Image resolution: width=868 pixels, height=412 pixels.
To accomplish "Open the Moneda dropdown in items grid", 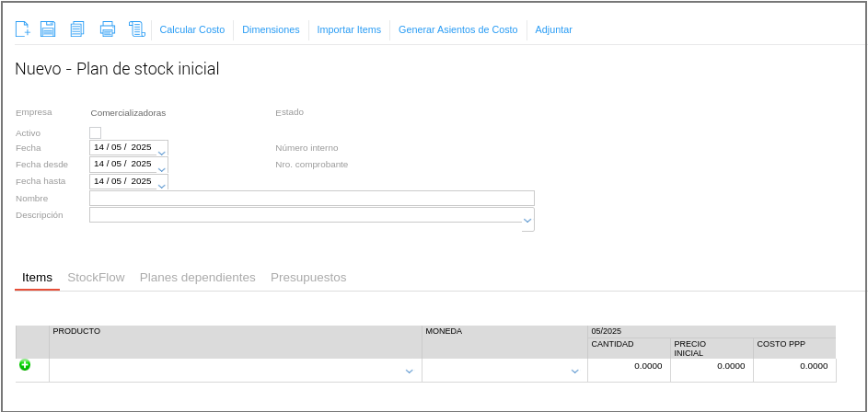I will pos(574,372).
